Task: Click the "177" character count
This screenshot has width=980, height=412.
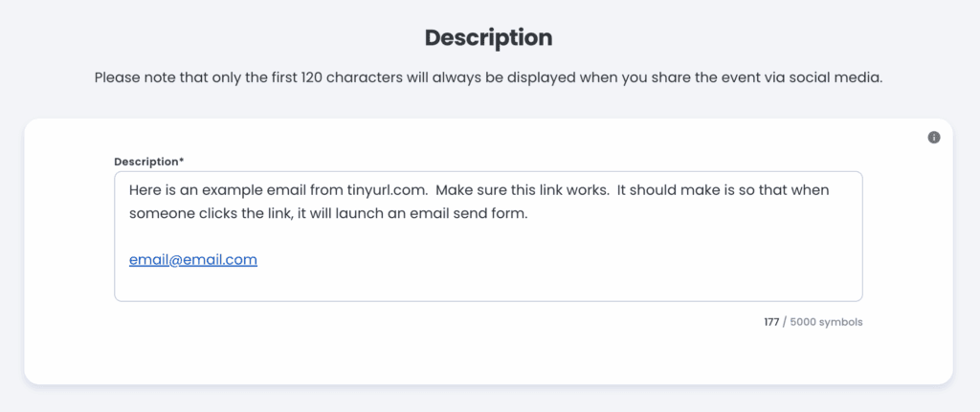Action: 771,323
